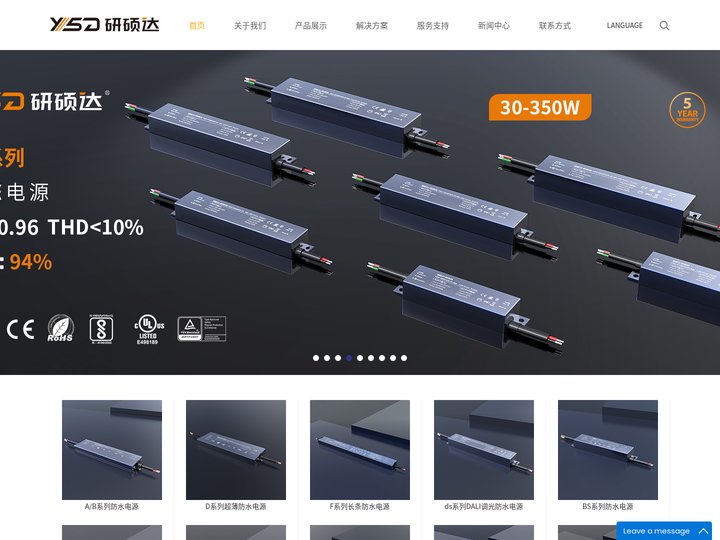Select the seventh carousel slide dot

pos(382,358)
